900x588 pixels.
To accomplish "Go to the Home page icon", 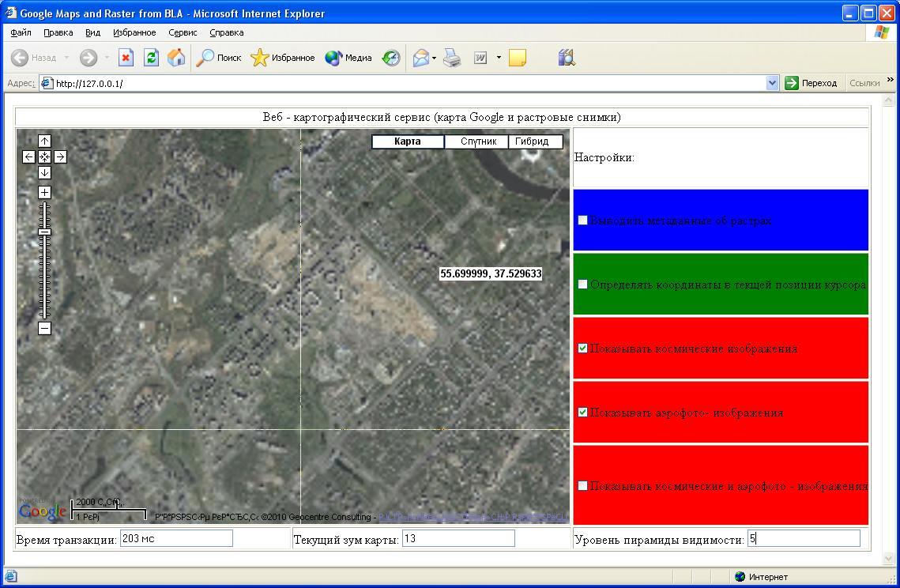I will tap(176, 58).
